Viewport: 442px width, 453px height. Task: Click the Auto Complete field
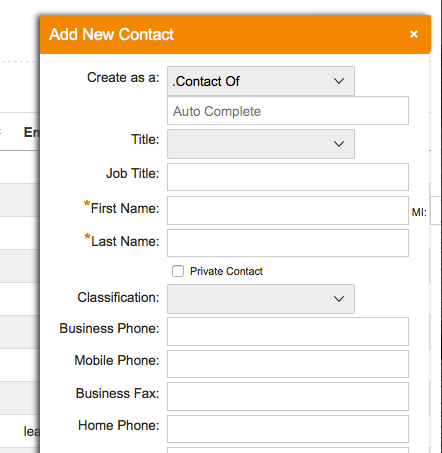(288, 111)
